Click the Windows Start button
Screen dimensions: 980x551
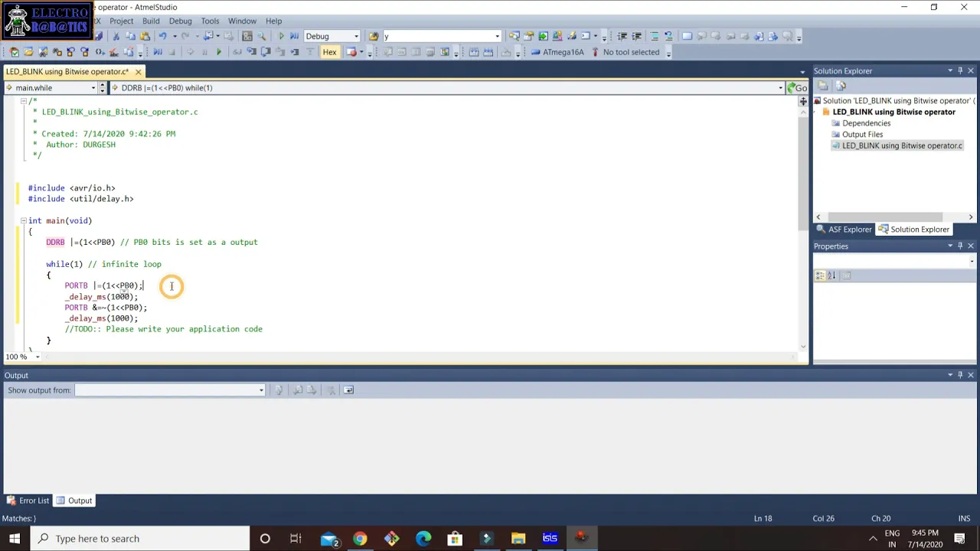click(x=15, y=539)
